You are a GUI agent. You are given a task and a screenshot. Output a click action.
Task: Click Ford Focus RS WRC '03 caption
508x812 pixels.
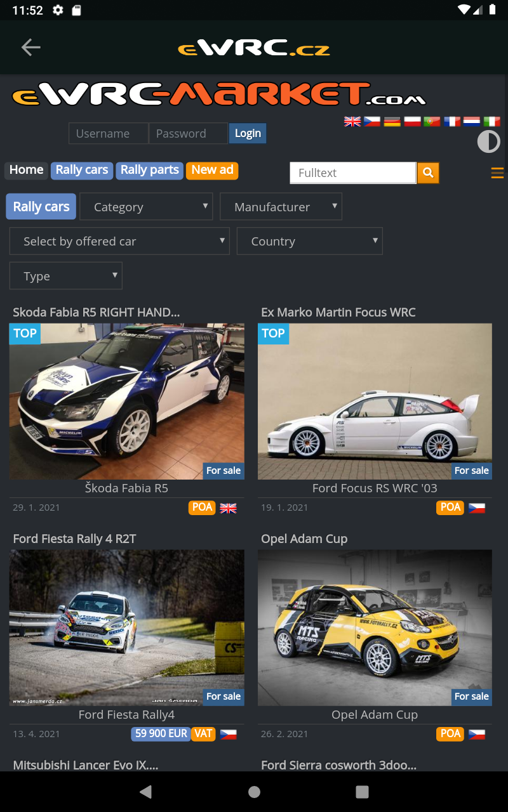coord(375,488)
